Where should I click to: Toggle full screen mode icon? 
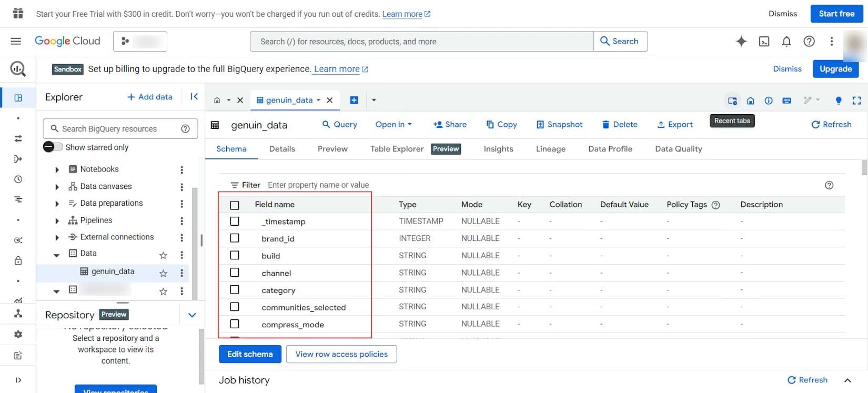[x=856, y=100]
